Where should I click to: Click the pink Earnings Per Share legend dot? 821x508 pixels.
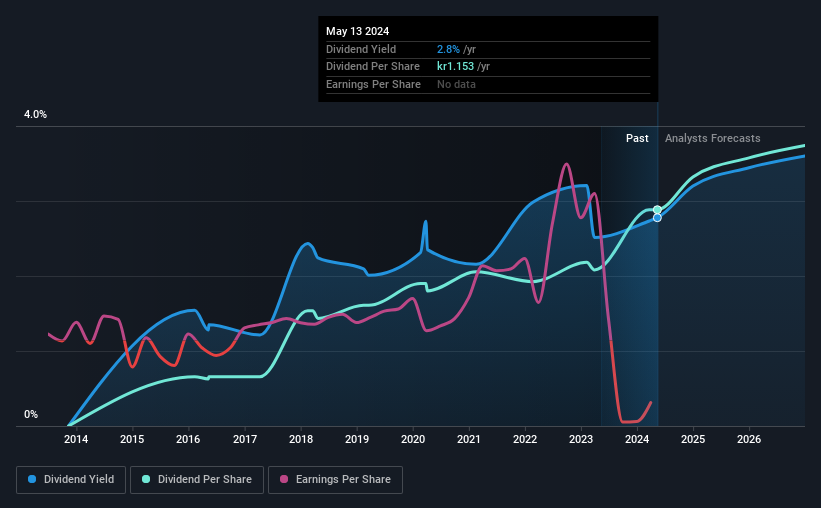point(284,479)
